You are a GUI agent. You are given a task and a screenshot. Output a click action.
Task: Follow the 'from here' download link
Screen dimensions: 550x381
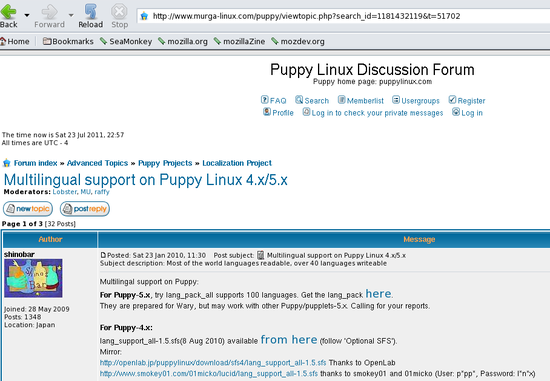tap(289, 340)
